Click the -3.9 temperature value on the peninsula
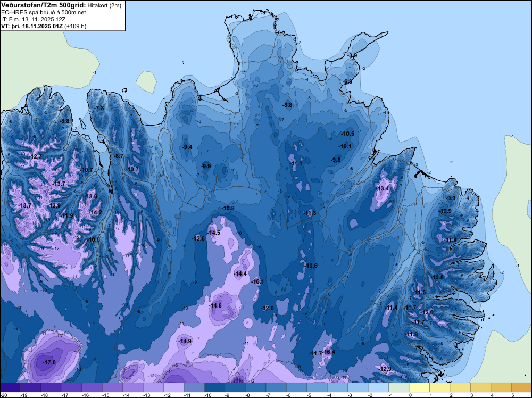 (352, 56)
